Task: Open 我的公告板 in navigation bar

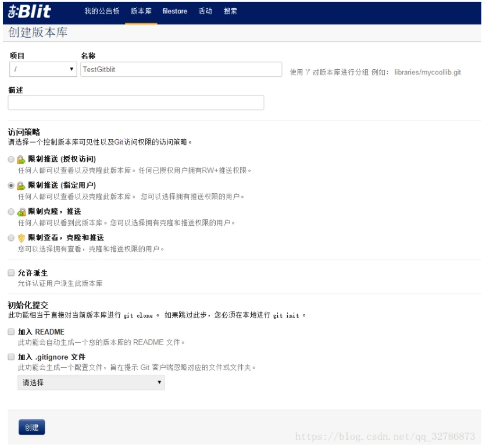Action: tap(102, 11)
